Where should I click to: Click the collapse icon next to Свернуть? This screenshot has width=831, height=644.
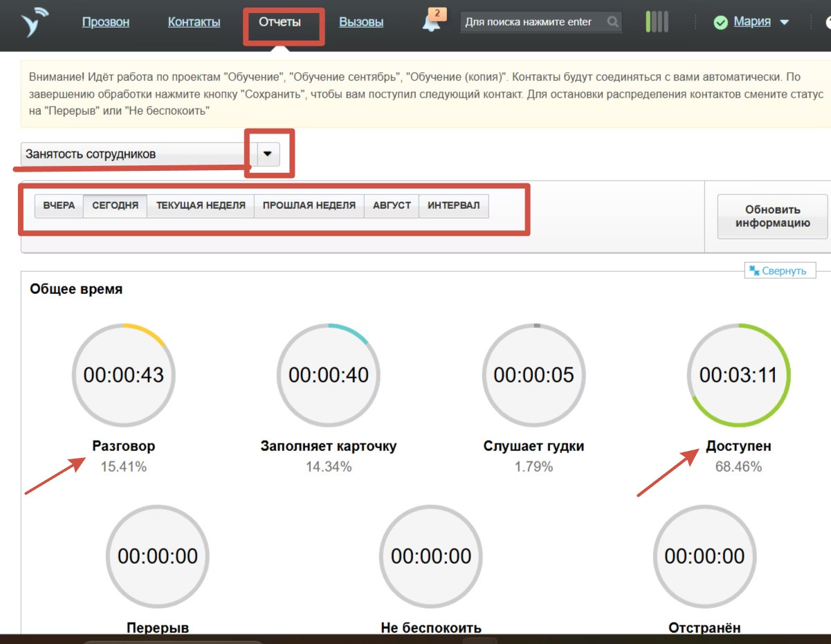click(x=753, y=270)
